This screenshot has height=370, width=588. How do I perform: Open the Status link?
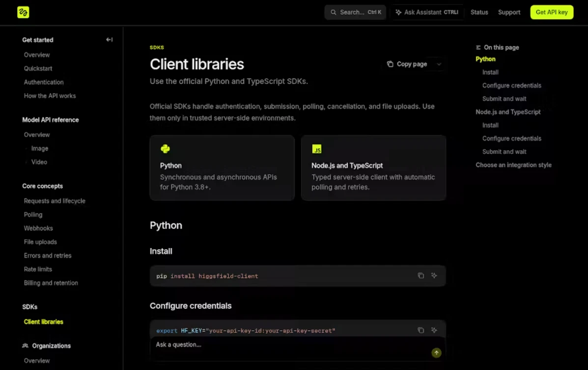point(479,12)
